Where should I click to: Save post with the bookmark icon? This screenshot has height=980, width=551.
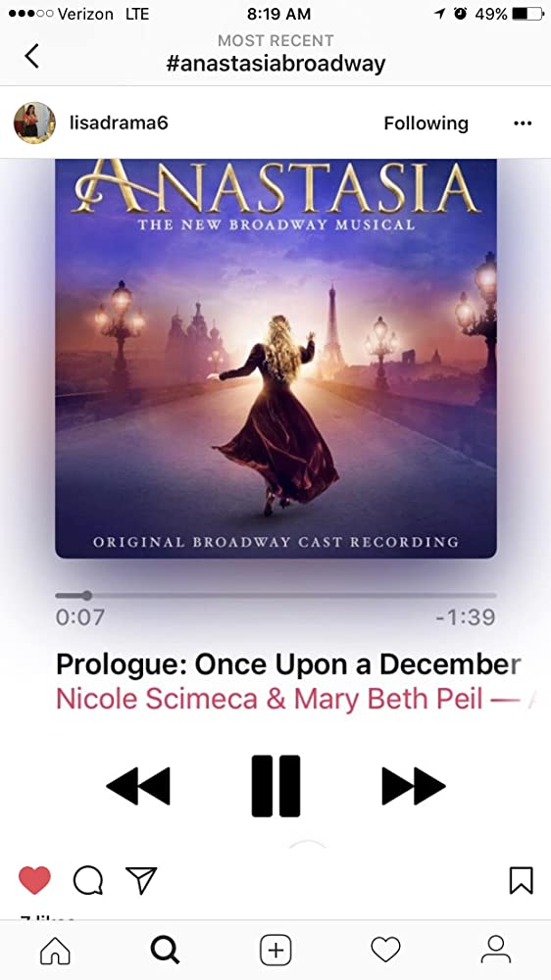click(521, 880)
